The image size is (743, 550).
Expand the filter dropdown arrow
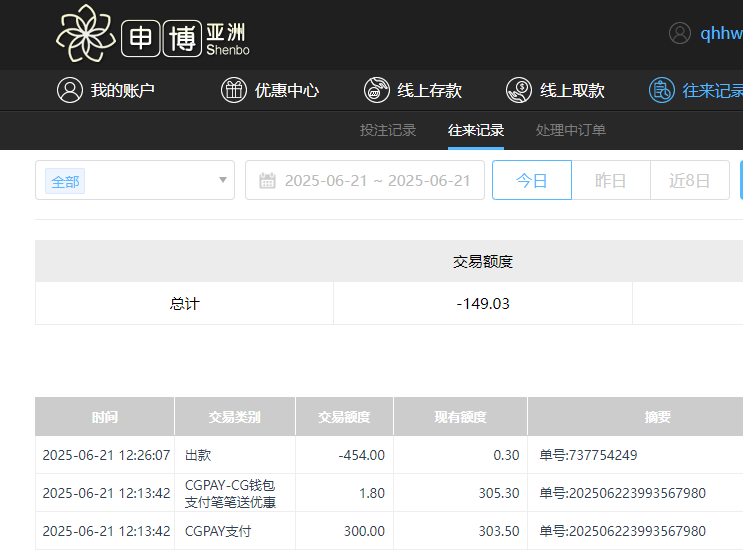click(x=222, y=181)
